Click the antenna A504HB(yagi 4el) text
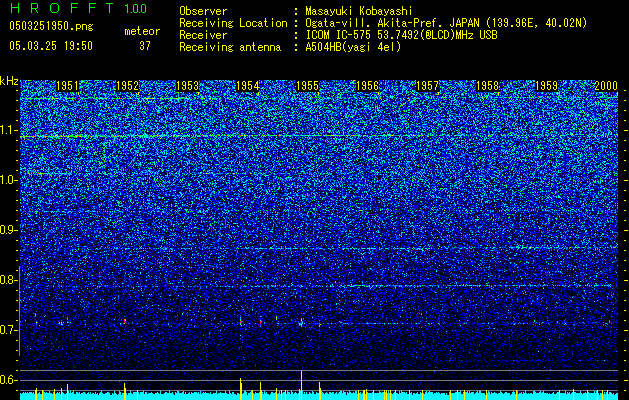Screen dimensions: 629x400 coord(353,47)
